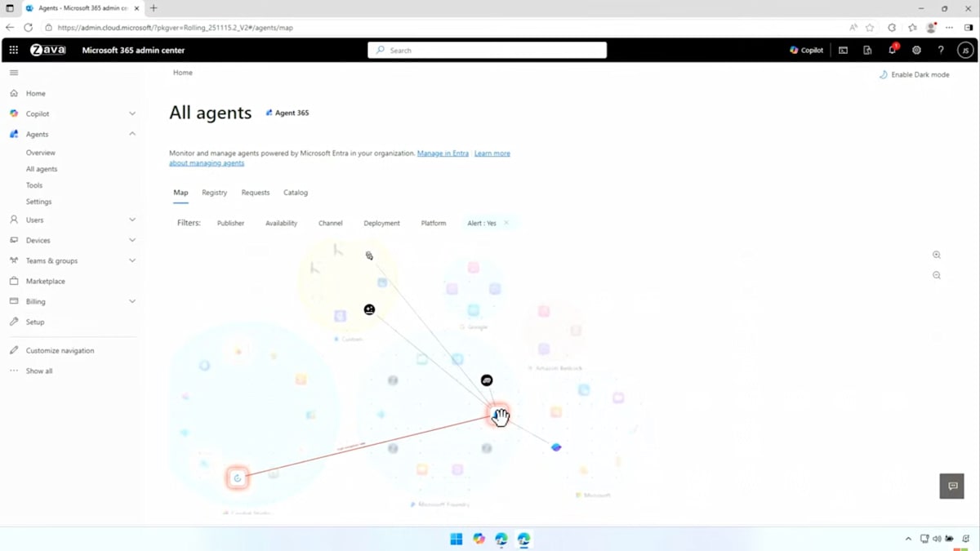This screenshot has width=980, height=551.
Task: Open the feedback chat button
Action: [952, 486]
